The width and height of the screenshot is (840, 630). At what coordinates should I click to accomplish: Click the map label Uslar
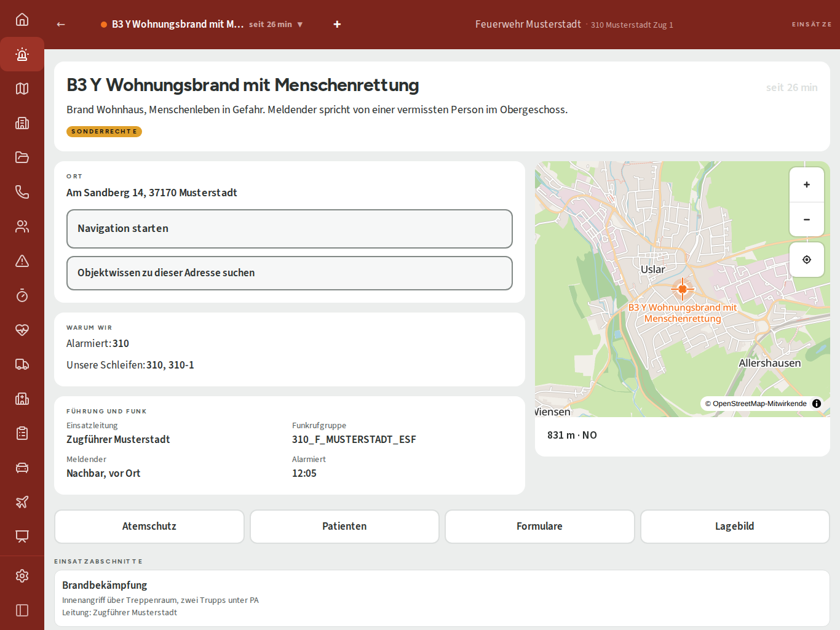653,269
